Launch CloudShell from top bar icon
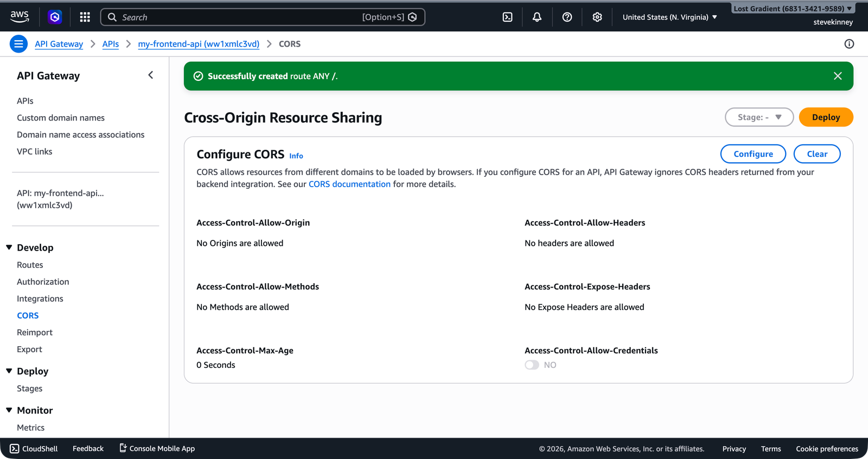 coord(507,17)
